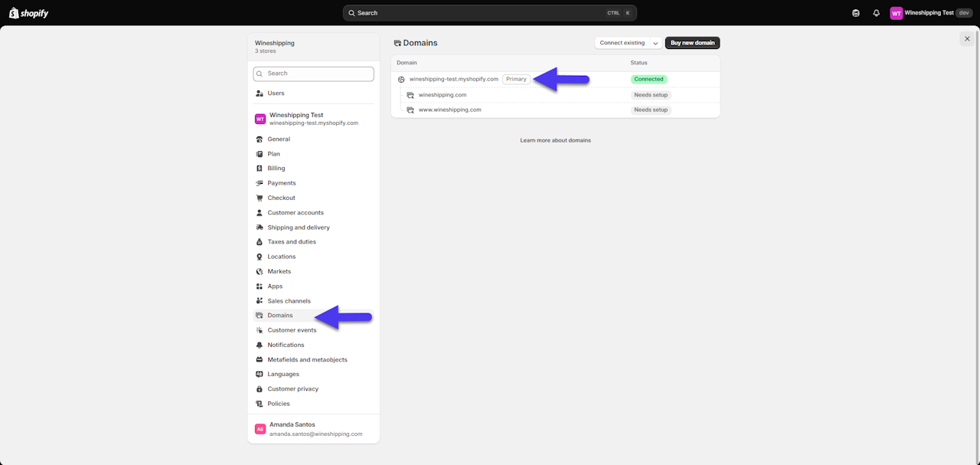Open Policies settings
Screen dimensions: 980x465
click(314, 404)
